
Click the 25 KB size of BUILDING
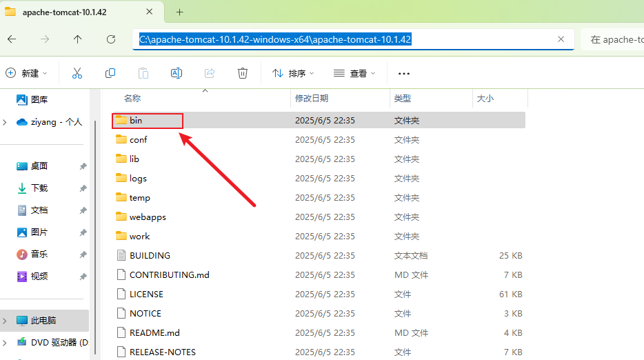(x=510, y=256)
